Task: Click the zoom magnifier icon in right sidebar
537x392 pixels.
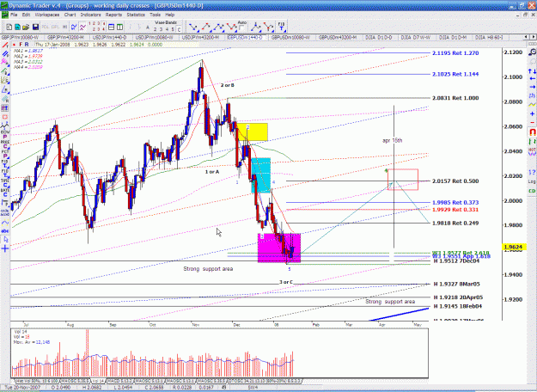Action: tap(532, 52)
